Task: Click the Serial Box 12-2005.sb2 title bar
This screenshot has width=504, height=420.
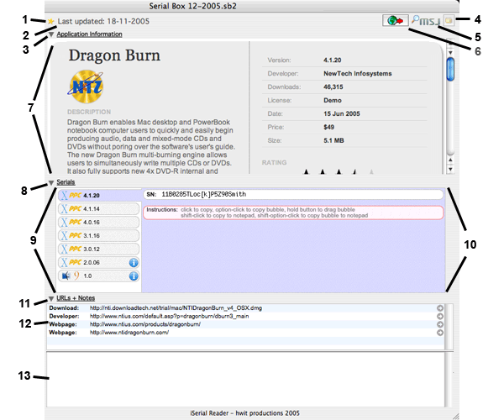Action: coord(252,6)
